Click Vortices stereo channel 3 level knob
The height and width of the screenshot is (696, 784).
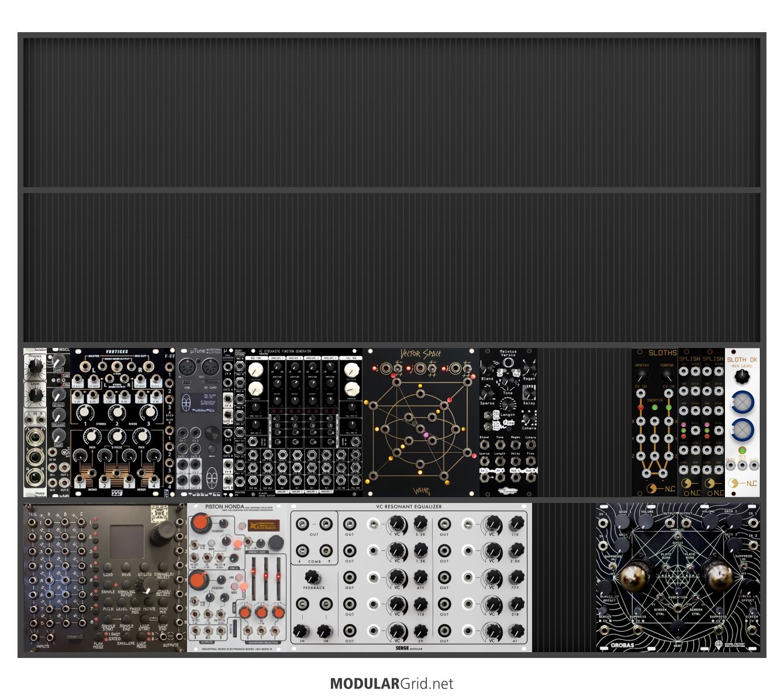pyautogui.click(x=150, y=412)
